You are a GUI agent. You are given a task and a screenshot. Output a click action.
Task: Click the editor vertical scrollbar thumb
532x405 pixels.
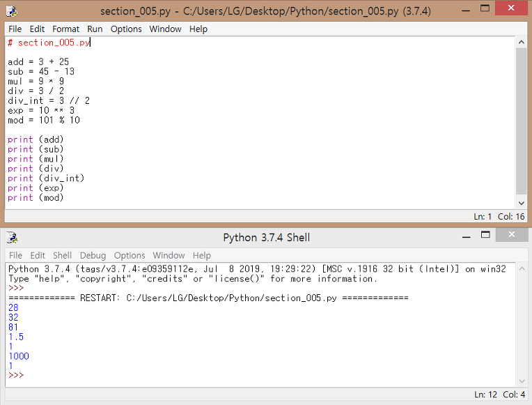(521, 121)
